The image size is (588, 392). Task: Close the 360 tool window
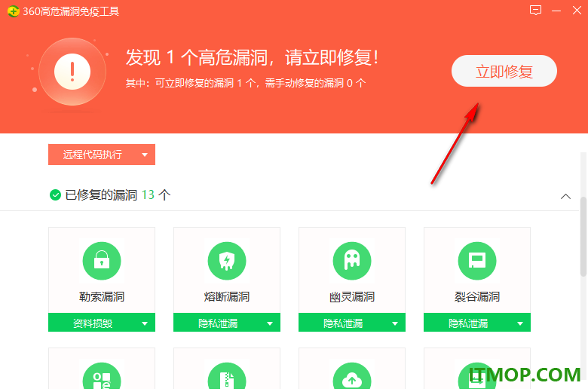click(577, 10)
